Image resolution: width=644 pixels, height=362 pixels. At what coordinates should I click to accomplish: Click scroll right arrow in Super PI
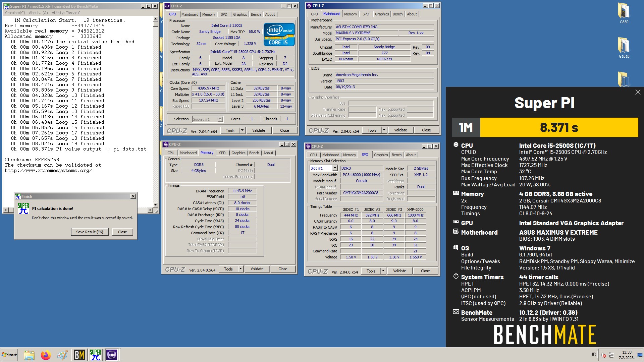[x=150, y=210]
